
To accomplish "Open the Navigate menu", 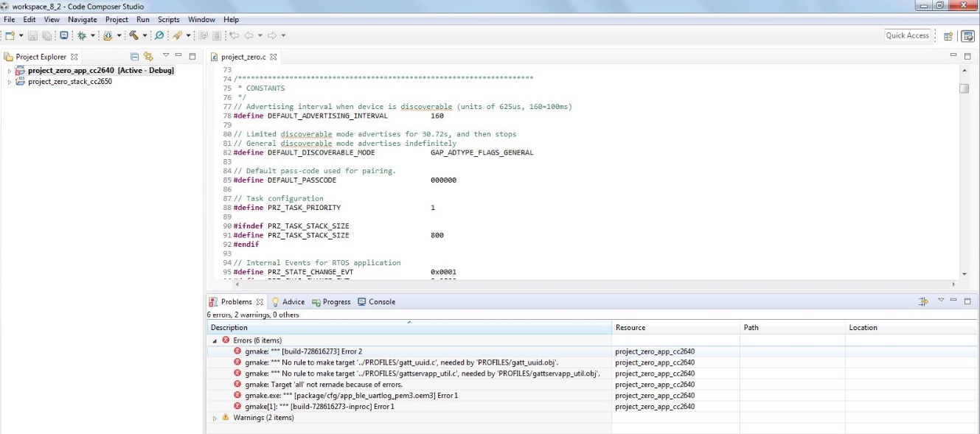I will pos(83,20).
